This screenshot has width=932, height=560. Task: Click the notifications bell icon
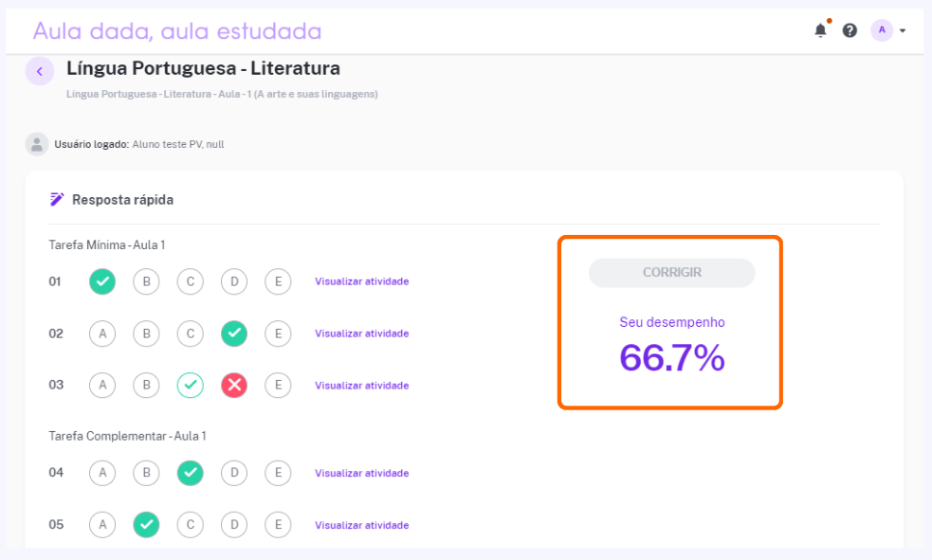(x=820, y=30)
